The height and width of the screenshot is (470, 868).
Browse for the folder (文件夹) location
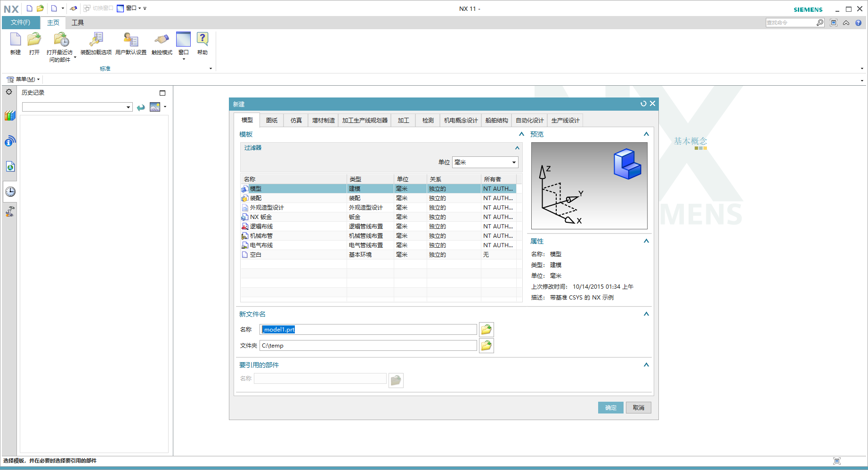(487, 346)
